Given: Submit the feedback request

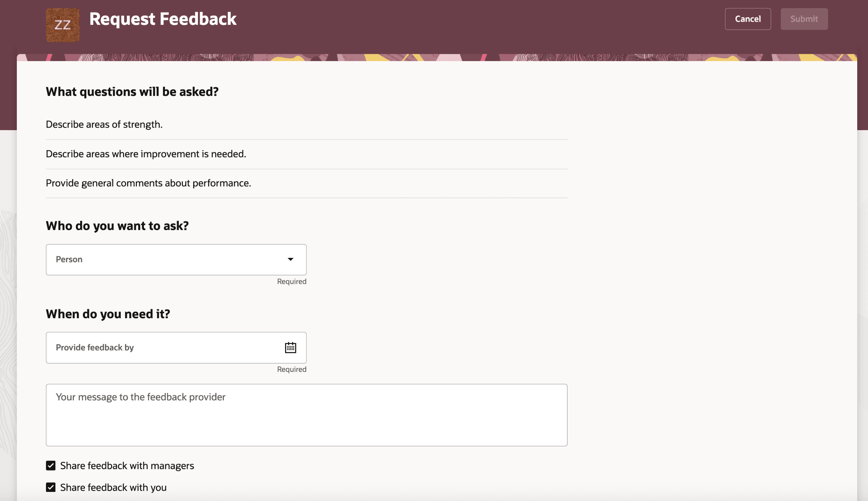Looking at the screenshot, I should click(x=803, y=19).
